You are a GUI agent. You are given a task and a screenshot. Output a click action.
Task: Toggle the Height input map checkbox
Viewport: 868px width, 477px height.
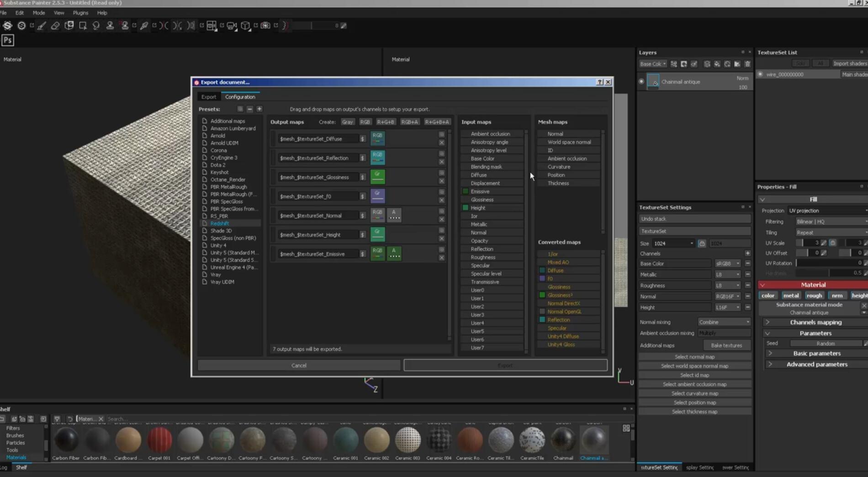(465, 207)
